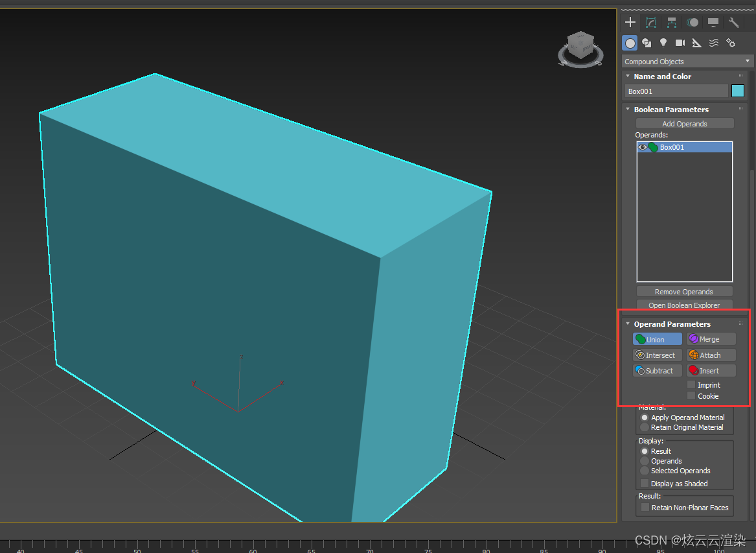Viewport: 756px width, 553px height.
Task: Open the Compound Objects dropdown
Action: [687, 62]
